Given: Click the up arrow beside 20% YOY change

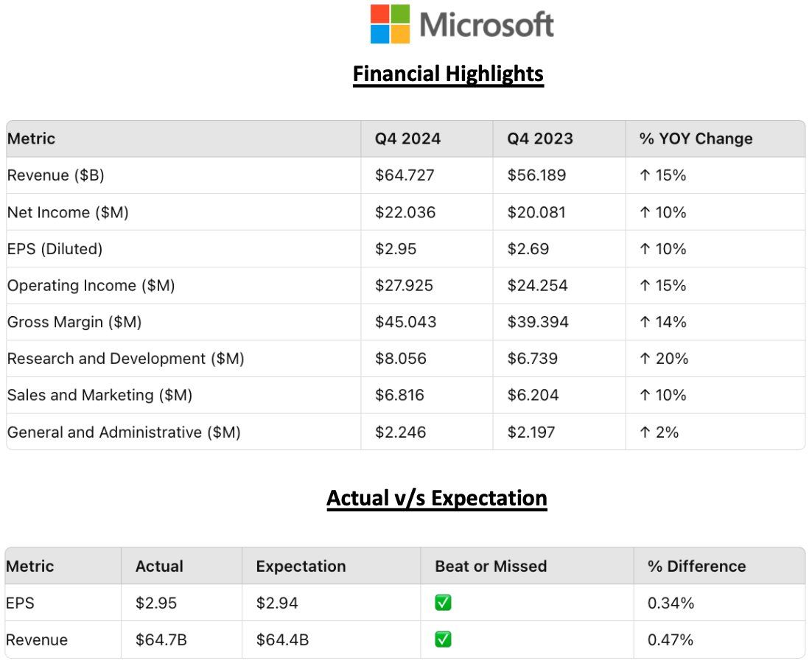Looking at the screenshot, I should [645, 359].
